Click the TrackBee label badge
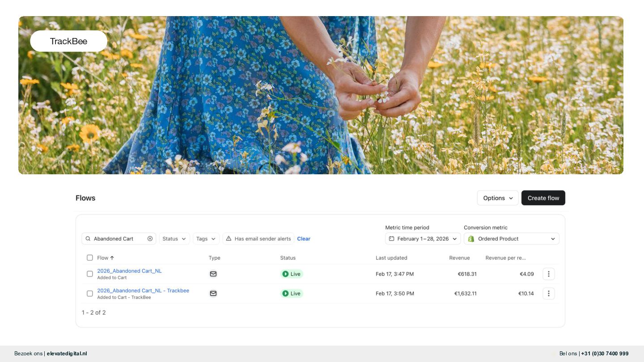Viewport: 644px width, 362px height. coord(68,41)
